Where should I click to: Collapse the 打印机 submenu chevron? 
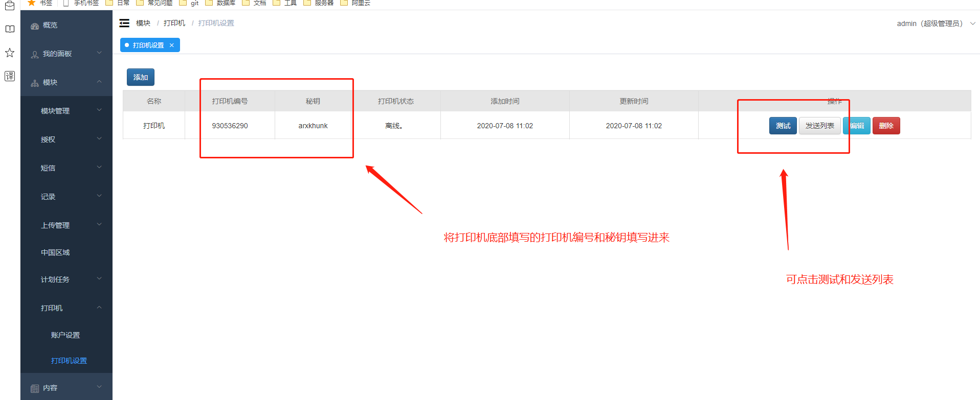99,308
